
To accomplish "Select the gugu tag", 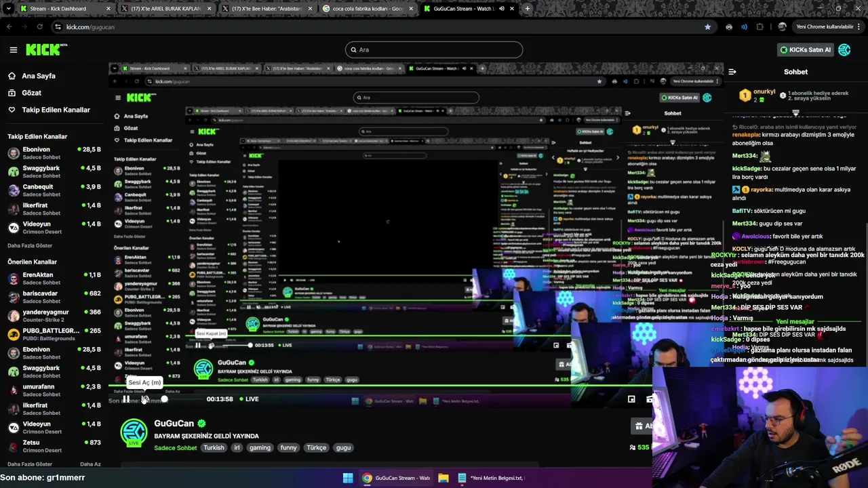I will 343,447.
